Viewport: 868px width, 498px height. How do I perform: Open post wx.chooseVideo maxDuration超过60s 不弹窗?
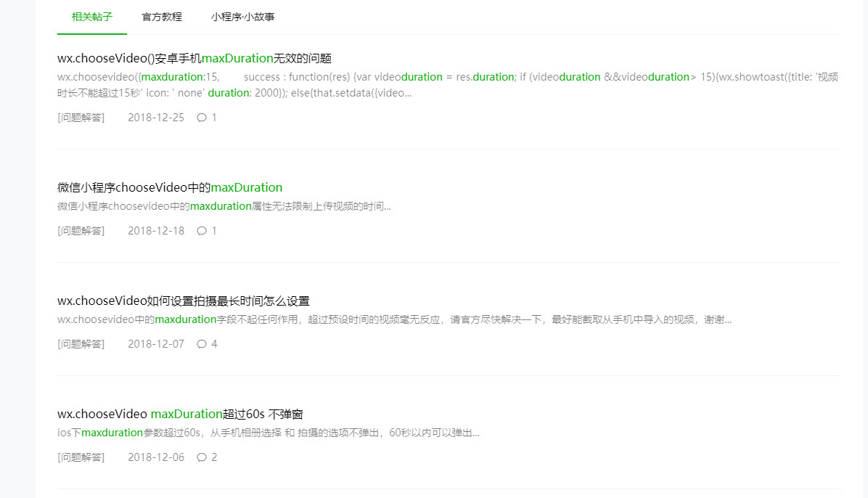click(x=180, y=414)
